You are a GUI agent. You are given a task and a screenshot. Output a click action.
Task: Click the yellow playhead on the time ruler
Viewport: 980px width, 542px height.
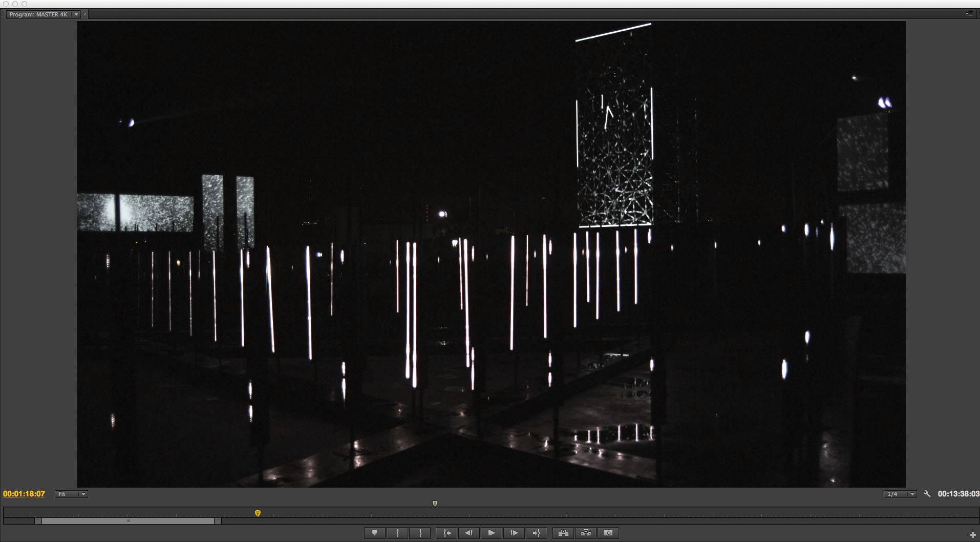258,513
